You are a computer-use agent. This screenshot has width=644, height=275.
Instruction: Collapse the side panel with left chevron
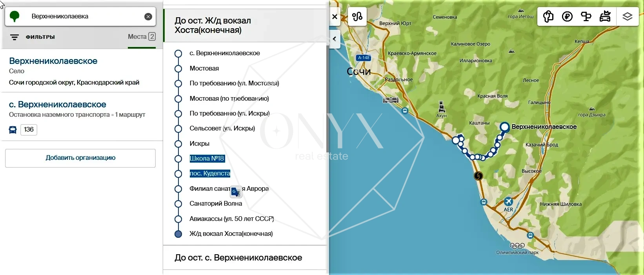point(335,39)
